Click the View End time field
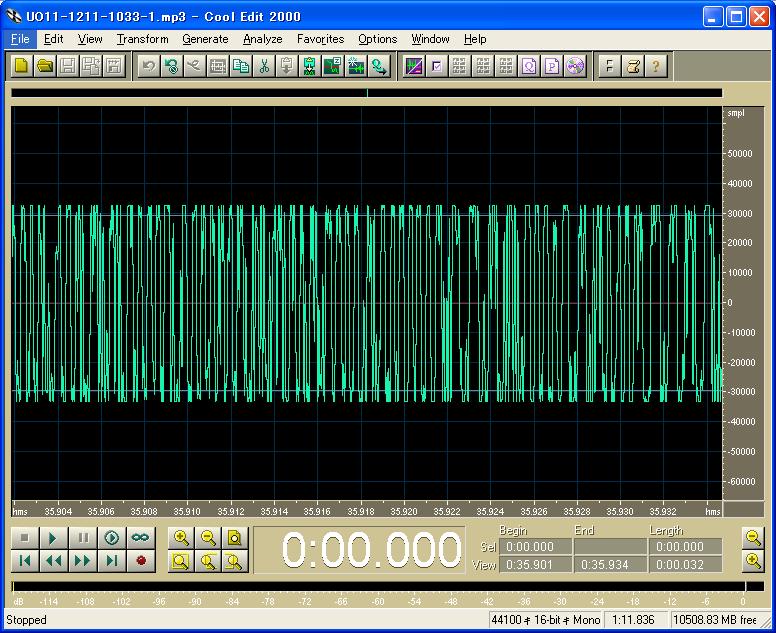Screen dimensions: 776x633 click(609, 565)
